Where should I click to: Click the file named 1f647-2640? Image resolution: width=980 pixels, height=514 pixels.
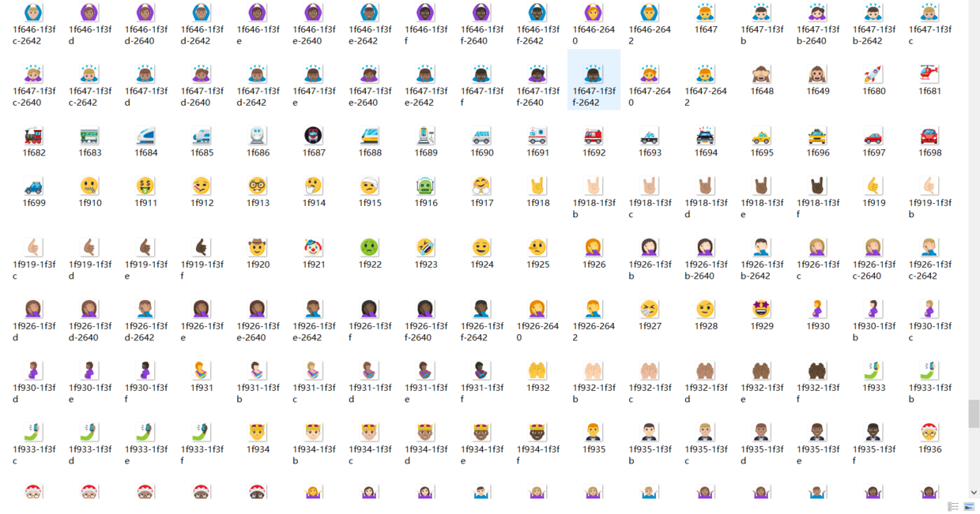click(650, 85)
